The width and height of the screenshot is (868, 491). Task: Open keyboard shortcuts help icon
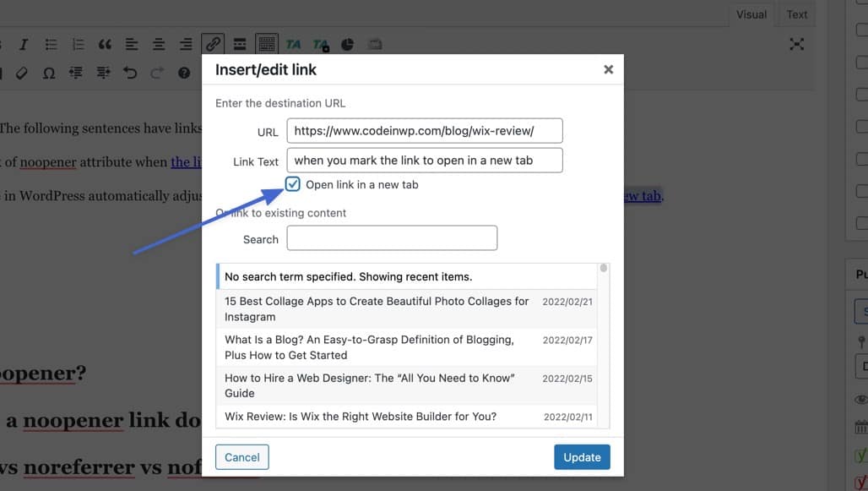click(184, 74)
